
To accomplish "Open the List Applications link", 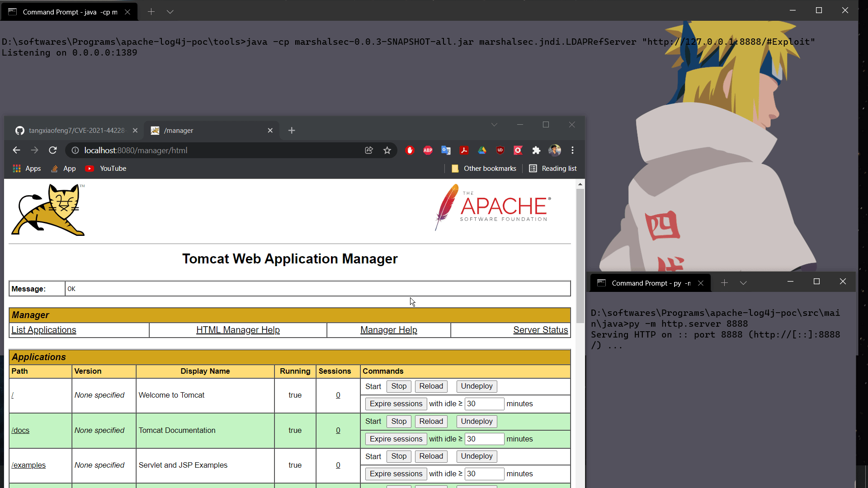I will pos(44,330).
